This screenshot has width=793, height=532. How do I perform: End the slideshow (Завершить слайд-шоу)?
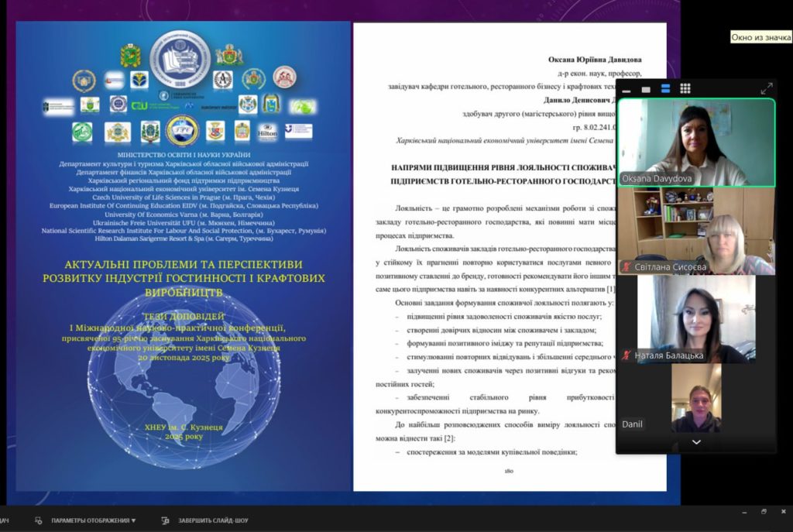point(212,520)
